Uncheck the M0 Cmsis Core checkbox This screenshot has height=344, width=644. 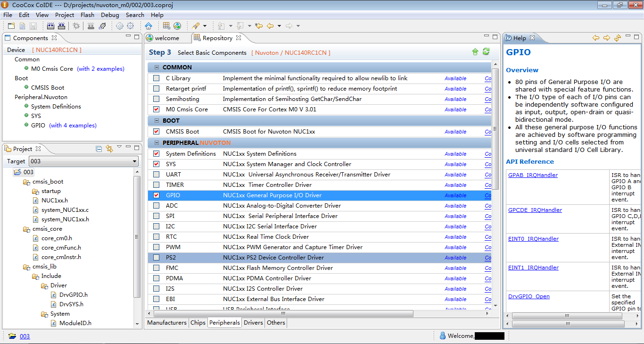[x=157, y=109]
